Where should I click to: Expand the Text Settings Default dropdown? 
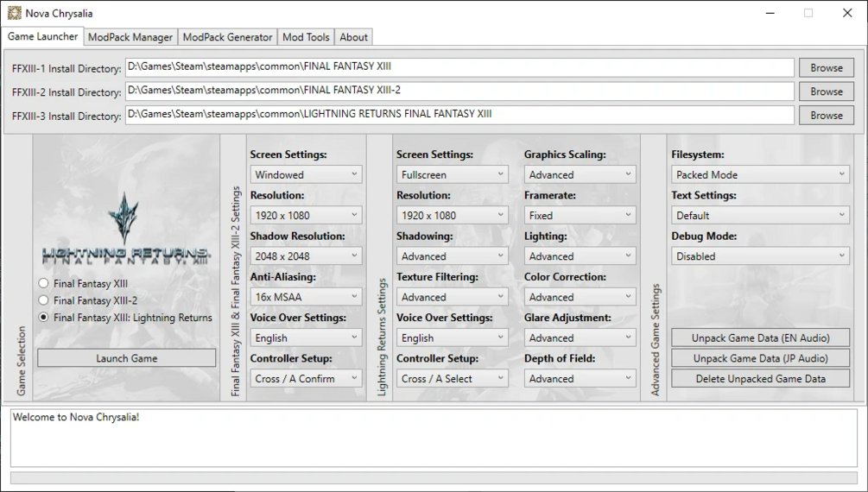click(761, 215)
